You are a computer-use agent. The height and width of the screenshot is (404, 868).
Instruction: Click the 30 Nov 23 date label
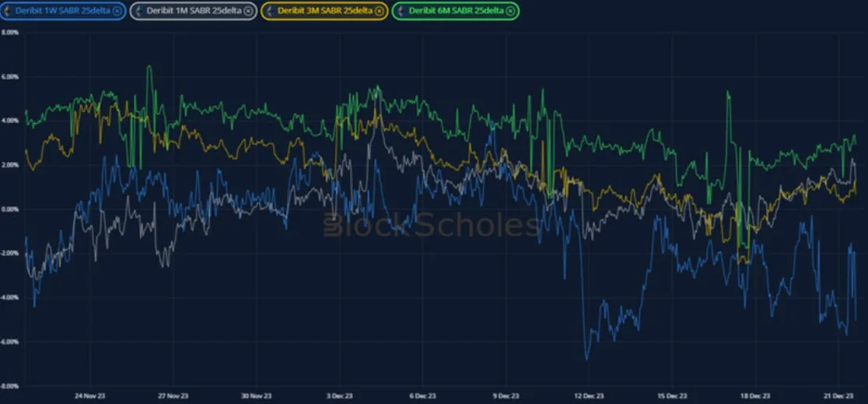tap(257, 396)
